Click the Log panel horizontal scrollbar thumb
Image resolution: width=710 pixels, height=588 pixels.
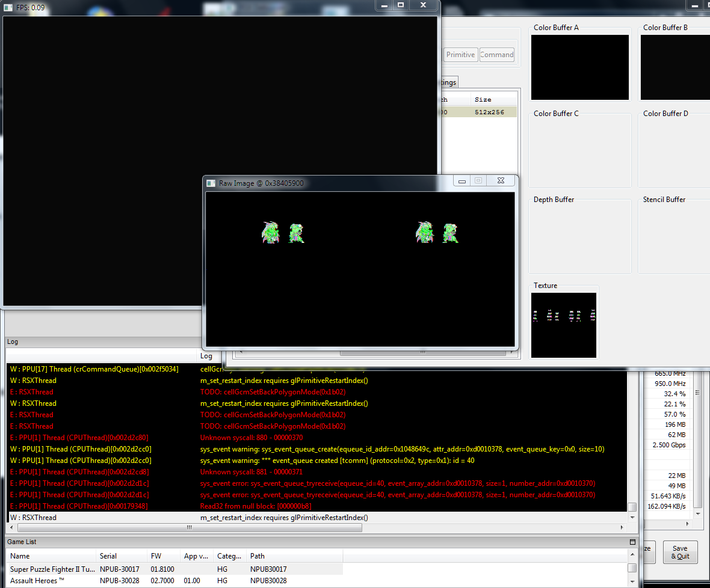pos(189,527)
